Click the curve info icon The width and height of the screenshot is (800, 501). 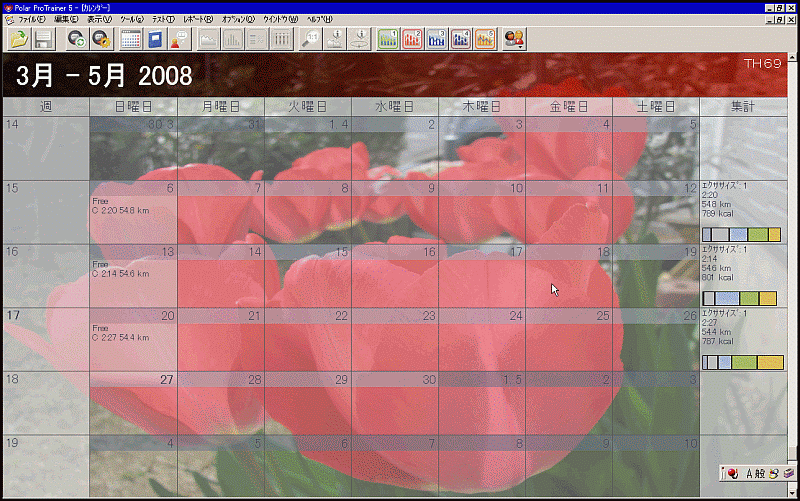coord(335,39)
